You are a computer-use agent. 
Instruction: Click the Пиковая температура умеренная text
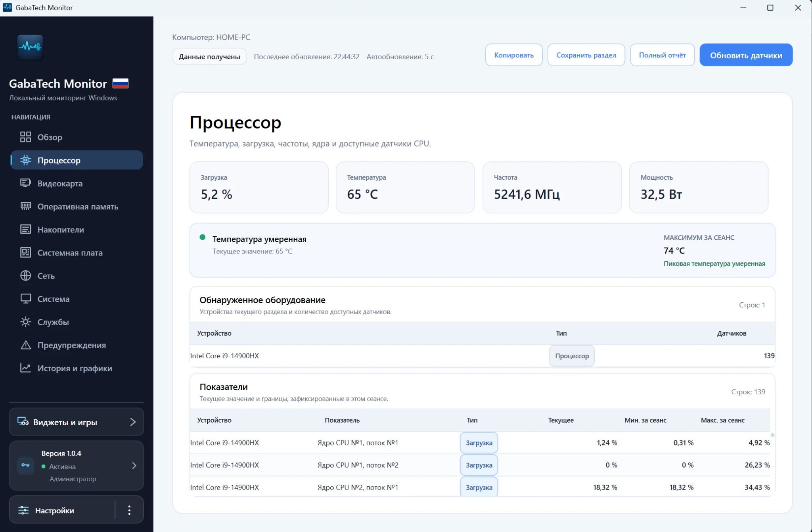[x=714, y=263]
